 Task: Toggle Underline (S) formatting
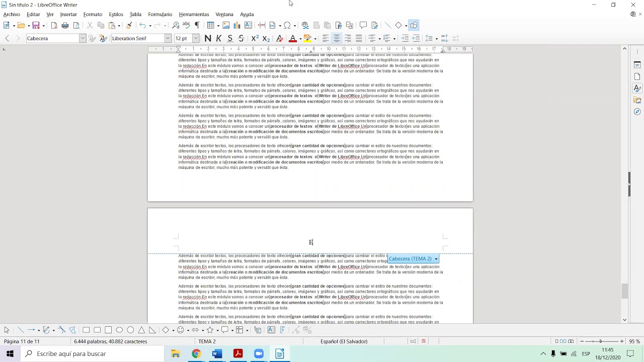(x=230, y=38)
